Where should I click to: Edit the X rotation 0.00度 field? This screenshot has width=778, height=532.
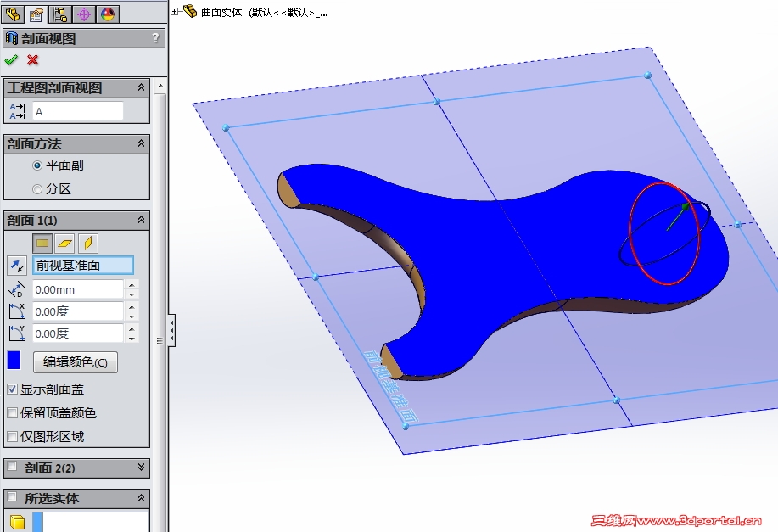coord(78,311)
